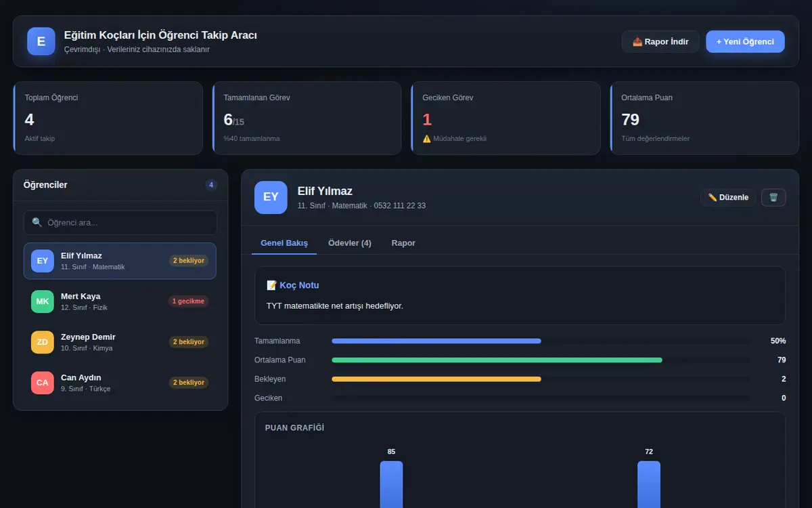The height and width of the screenshot is (508, 812).
Task: Click the Toplam Öğrenci stat card
Action: (x=108, y=118)
